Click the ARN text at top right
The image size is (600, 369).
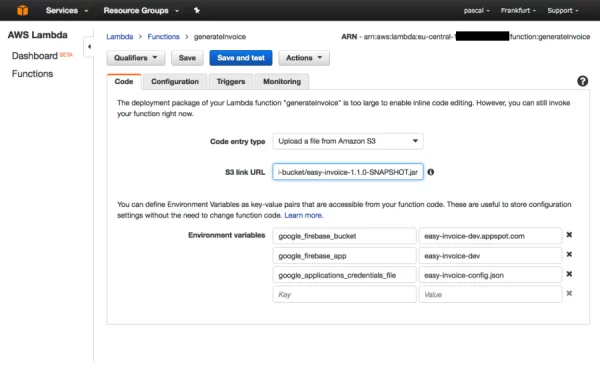point(466,37)
